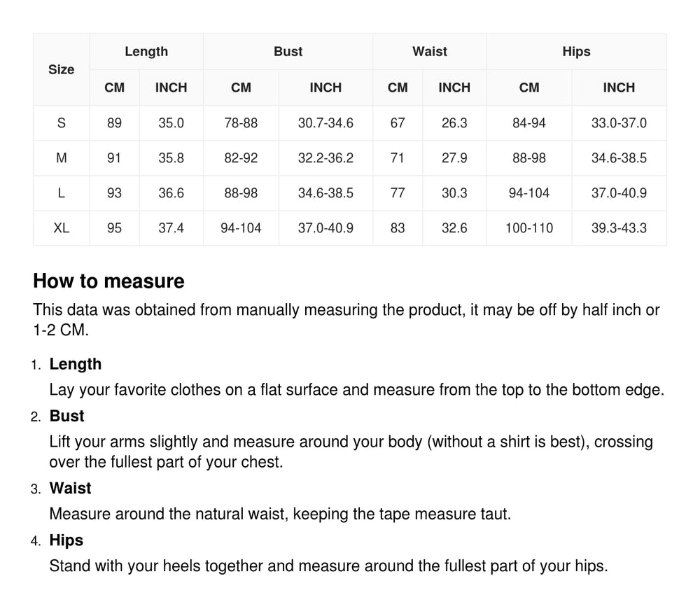The width and height of the screenshot is (700, 609).
Task: Select the 35.8 length inch cell
Action: [171, 158]
